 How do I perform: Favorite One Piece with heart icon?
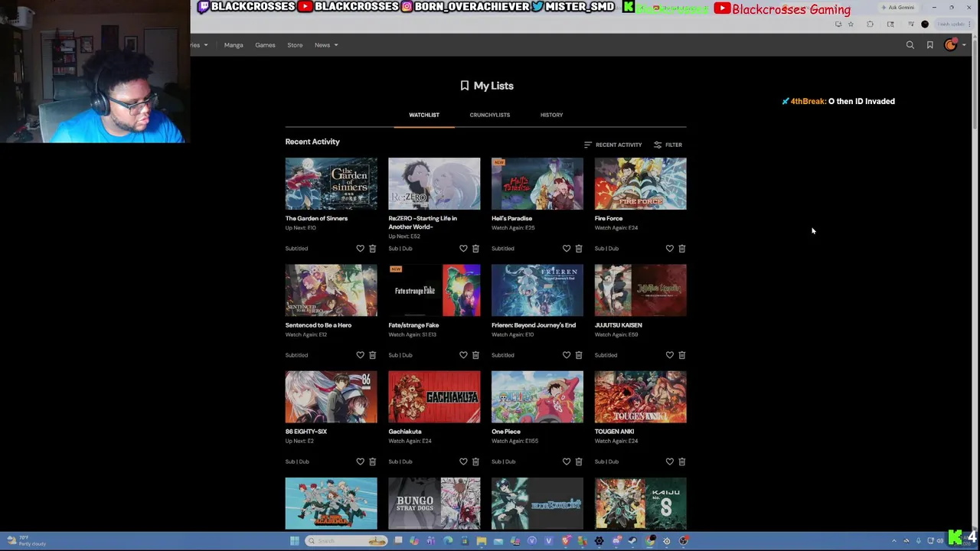point(567,461)
